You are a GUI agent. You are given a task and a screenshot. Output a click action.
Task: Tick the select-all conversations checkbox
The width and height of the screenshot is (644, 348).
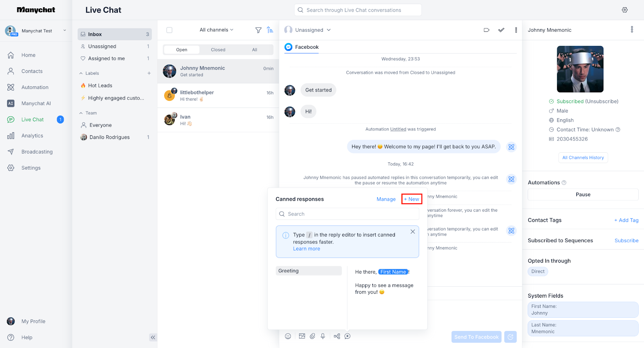pyautogui.click(x=169, y=30)
